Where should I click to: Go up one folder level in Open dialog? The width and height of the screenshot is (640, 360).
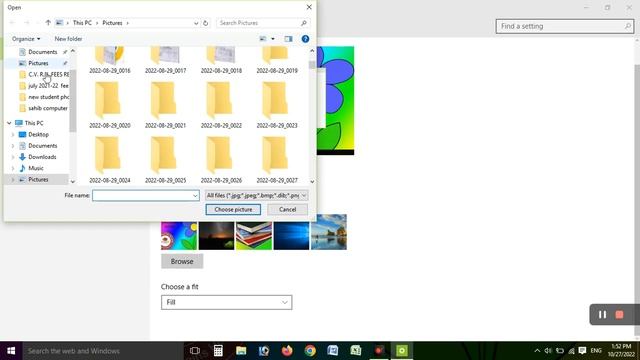tap(48, 23)
